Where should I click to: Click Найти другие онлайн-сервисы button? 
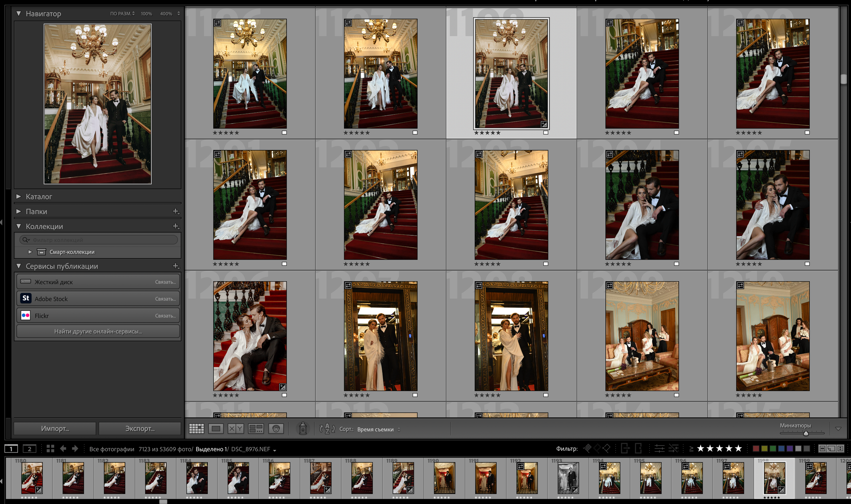pos(98,331)
